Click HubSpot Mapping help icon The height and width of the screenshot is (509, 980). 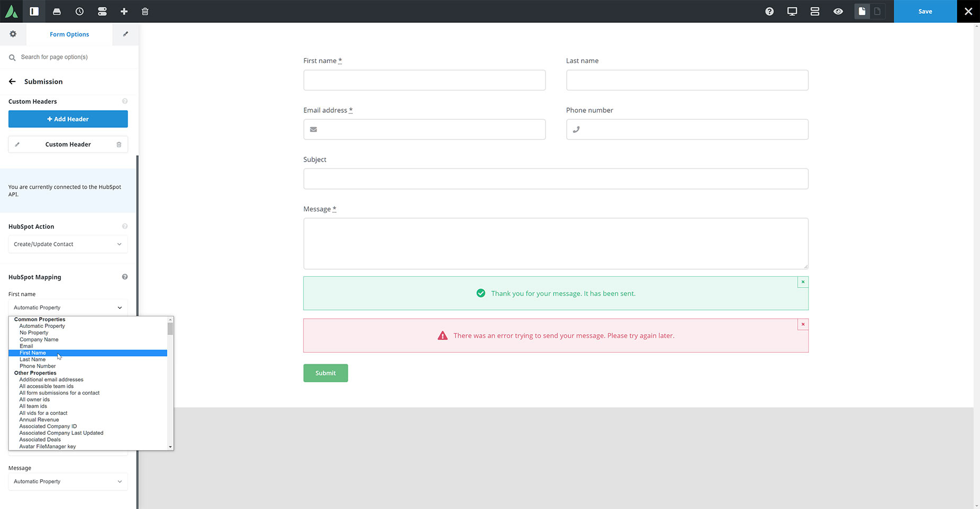click(125, 277)
